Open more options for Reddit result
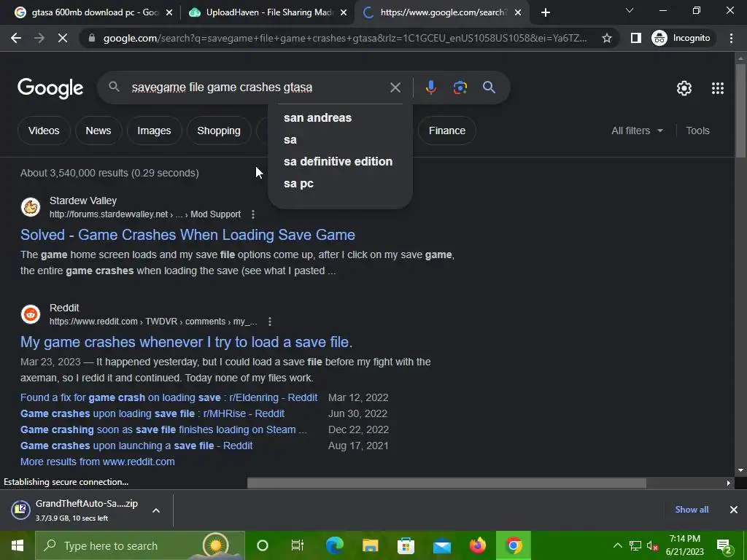Screen dimensions: 747x560 click(270, 322)
